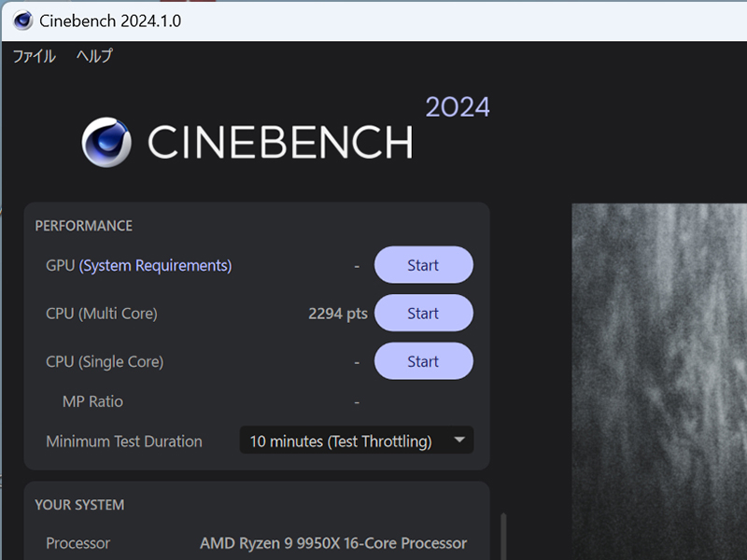Click the grayscale render preview image
The height and width of the screenshot is (560, 747).
(x=659, y=382)
